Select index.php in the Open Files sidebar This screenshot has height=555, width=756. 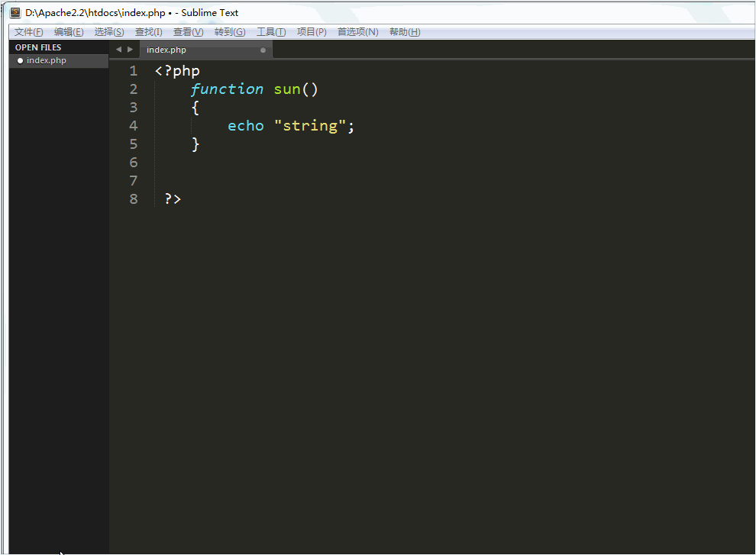59,61
